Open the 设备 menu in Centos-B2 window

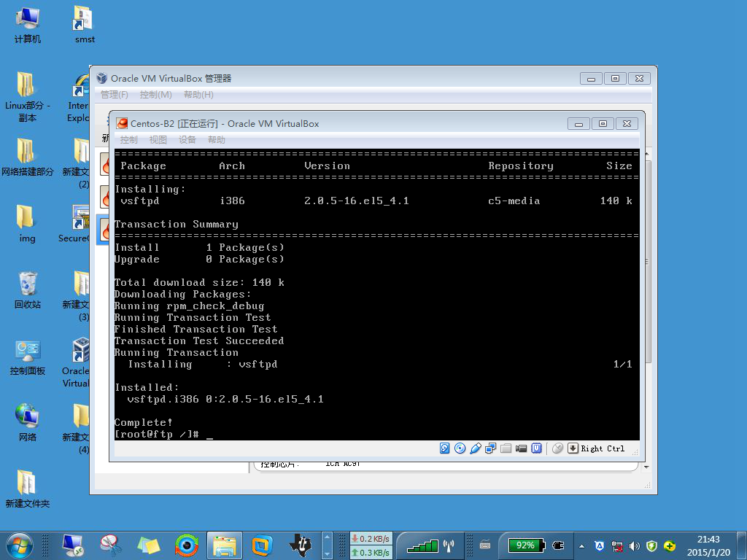click(187, 139)
